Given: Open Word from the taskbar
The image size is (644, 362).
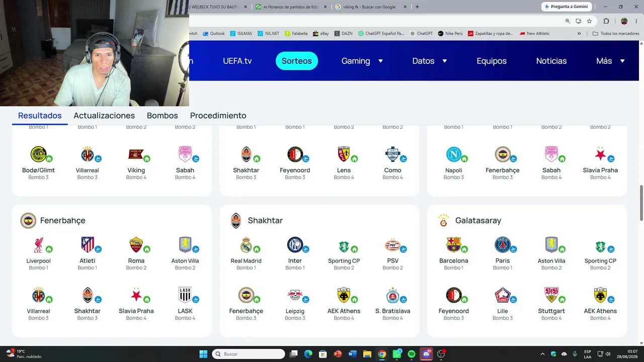Looking at the screenshot, I should click(352, 354).
